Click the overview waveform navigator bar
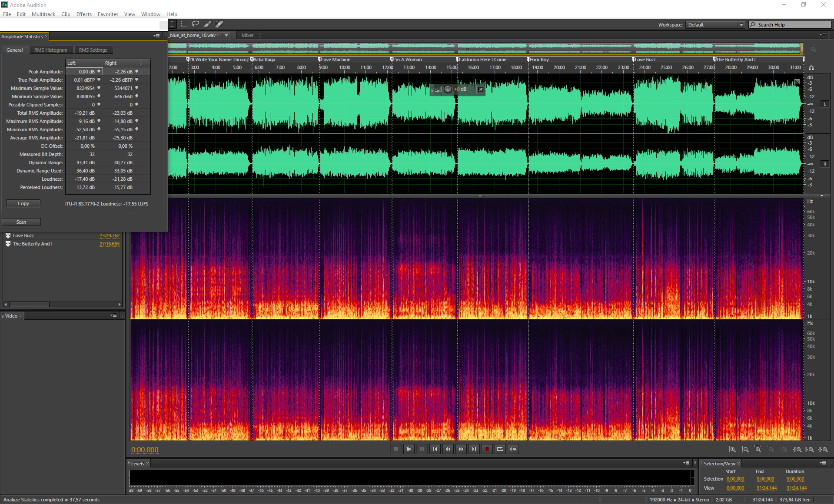This screenshot has height=504, width=834. pos(485,49)
